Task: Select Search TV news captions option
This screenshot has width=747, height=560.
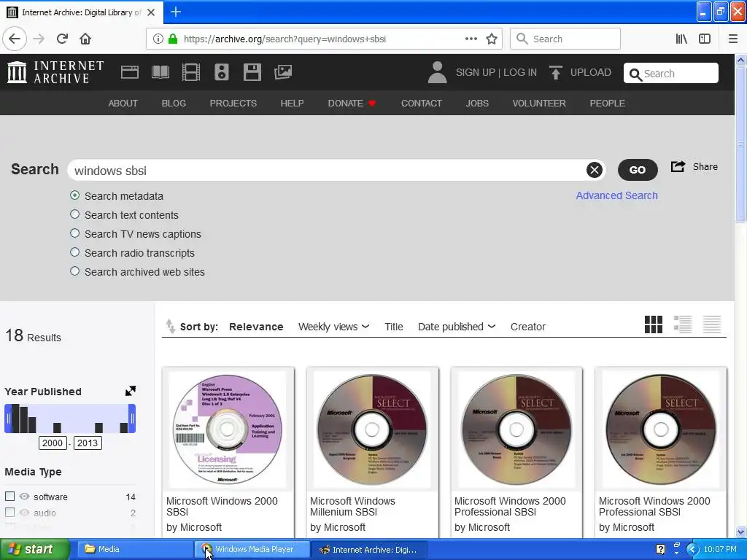Action: click(75, 233)
